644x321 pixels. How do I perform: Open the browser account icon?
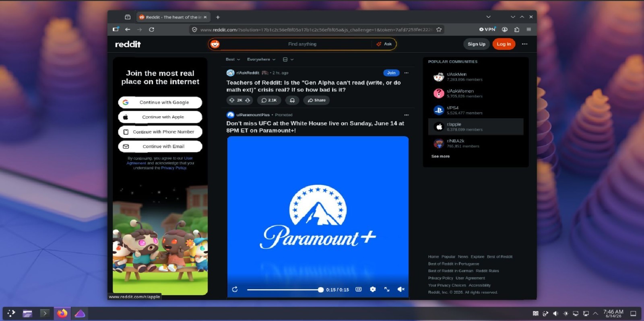[x=505, y=29]
